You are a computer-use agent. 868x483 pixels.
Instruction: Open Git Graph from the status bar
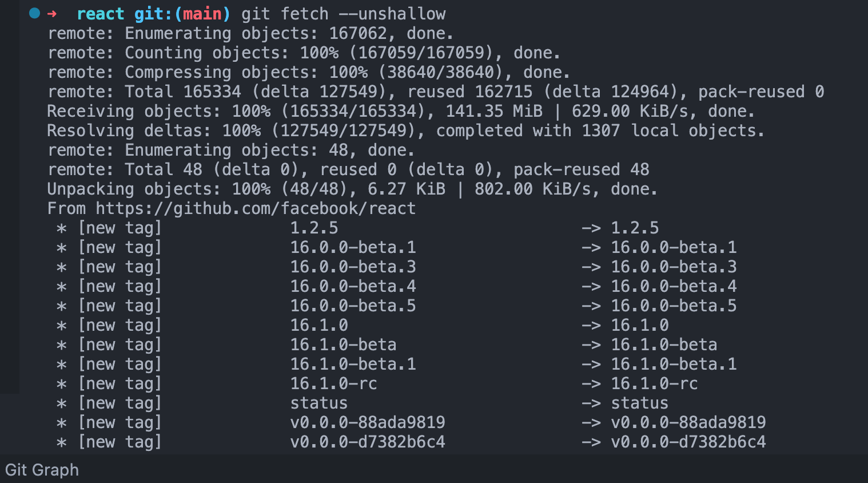tap(42, 470)
